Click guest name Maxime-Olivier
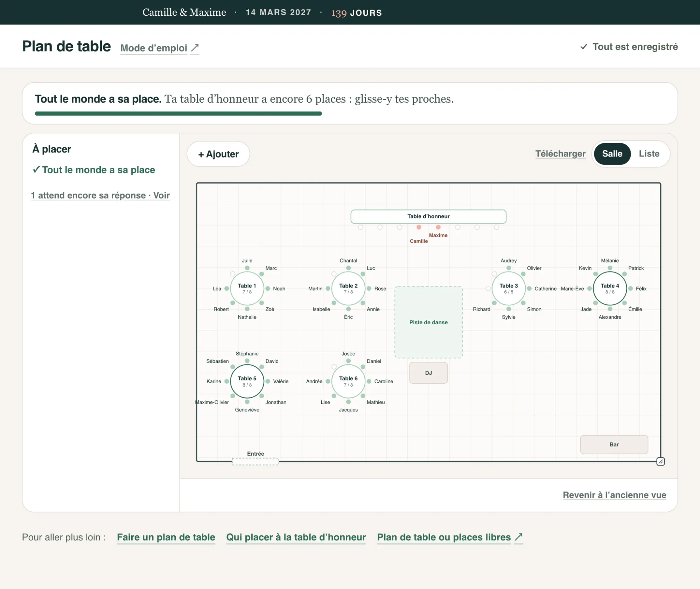The height and width of the screenshot is (589, 700). (212, 402)
